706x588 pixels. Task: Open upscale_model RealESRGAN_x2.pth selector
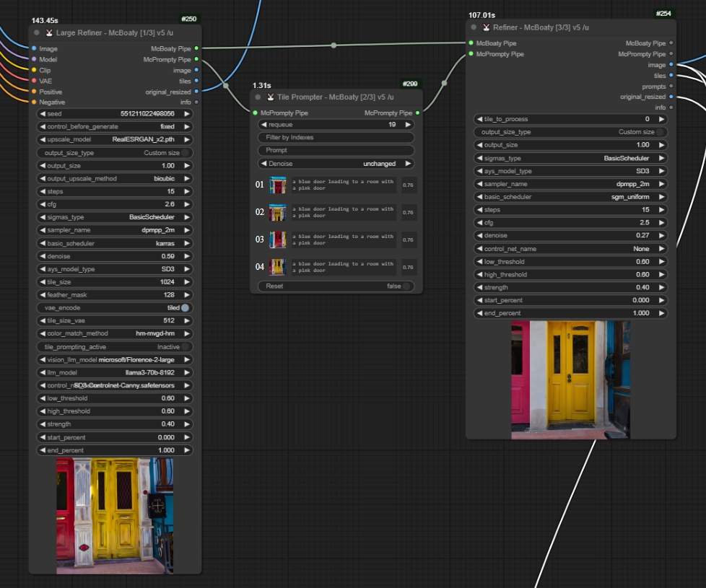point(114,139)
